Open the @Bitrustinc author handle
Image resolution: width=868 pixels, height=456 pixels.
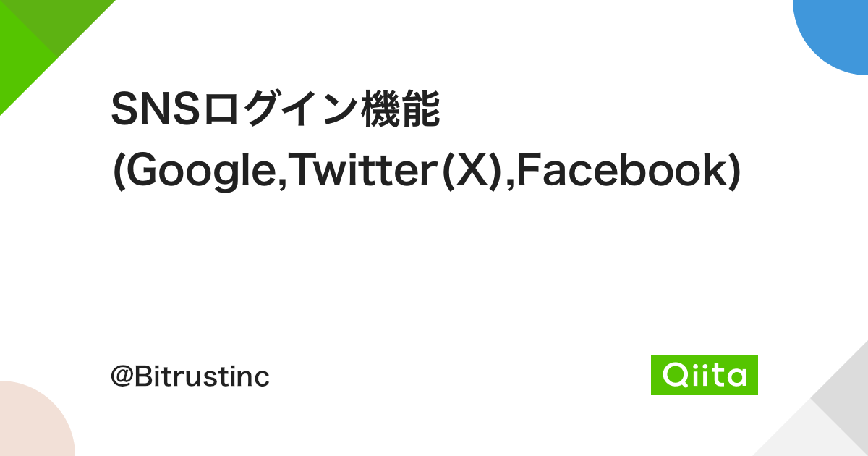pos(190,376)
